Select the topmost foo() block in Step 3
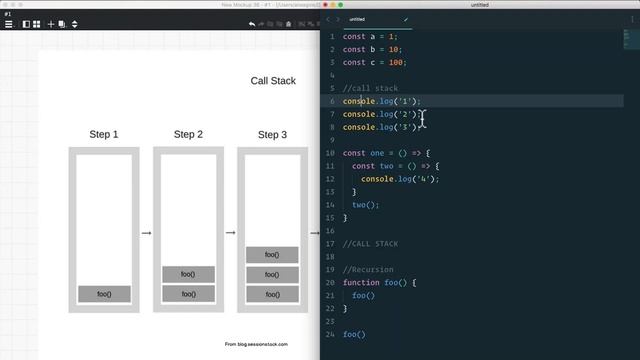 [272, 255]
